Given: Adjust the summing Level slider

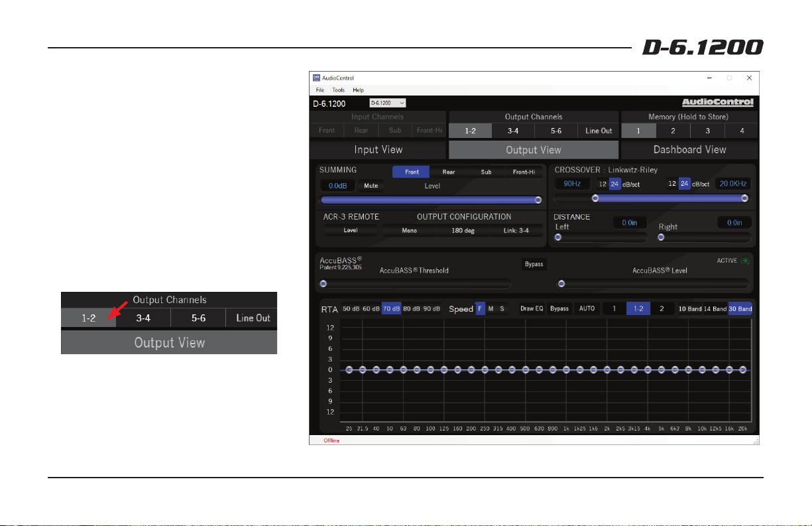Looking at the screenshot, I should 430,200.
